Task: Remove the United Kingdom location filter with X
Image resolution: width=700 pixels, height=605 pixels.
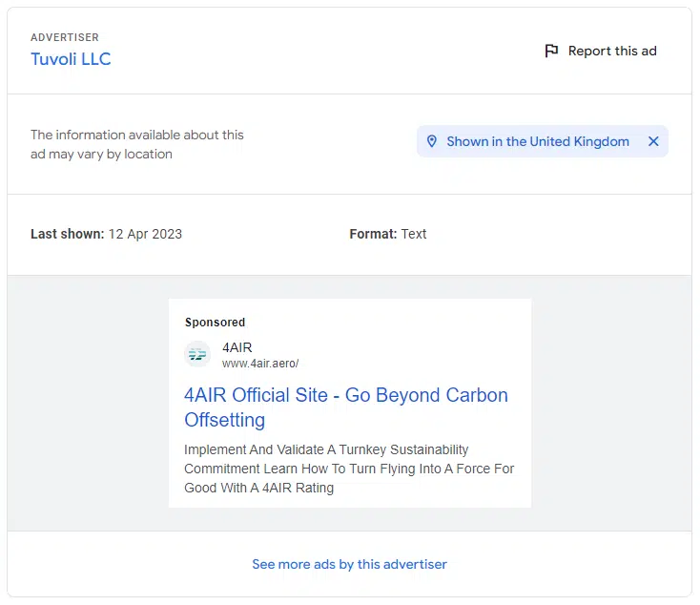Action: point(653,141)
